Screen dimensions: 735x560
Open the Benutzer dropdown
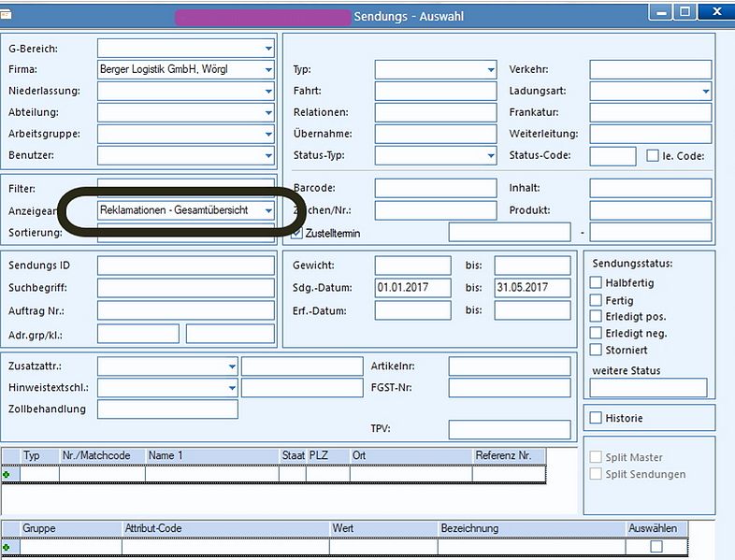coord(268,155)
